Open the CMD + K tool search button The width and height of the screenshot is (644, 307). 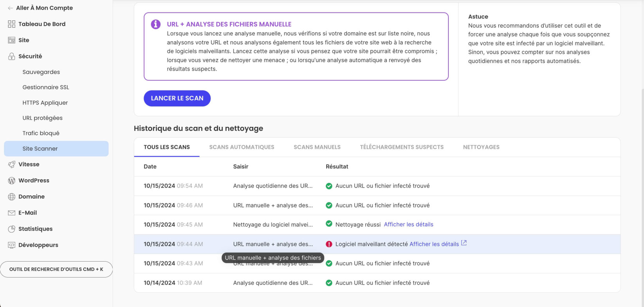56,269
